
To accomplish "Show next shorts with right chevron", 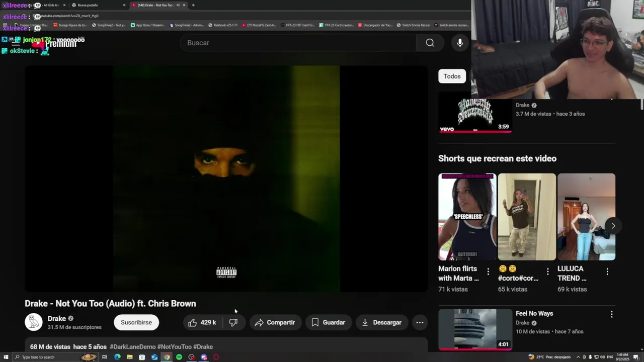I will tap(613, 226).
